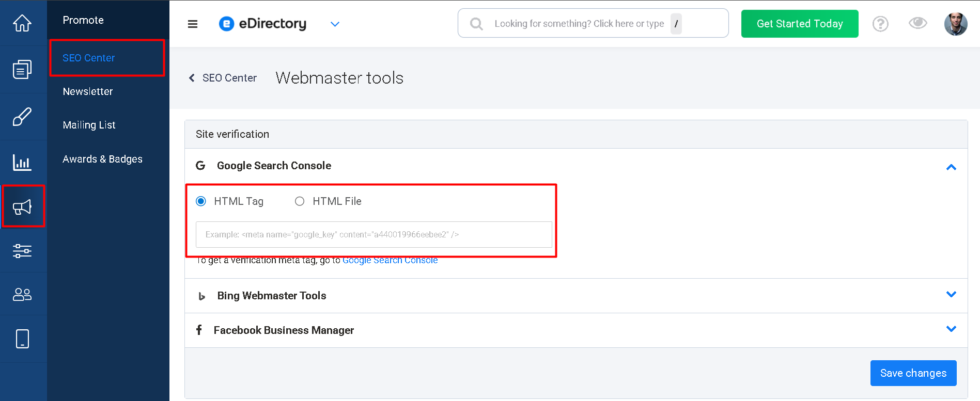Image resolution: width=980 pixels, height=401 pixels.
Task: Click the Google meta tag input field
Action: [374, 234]
